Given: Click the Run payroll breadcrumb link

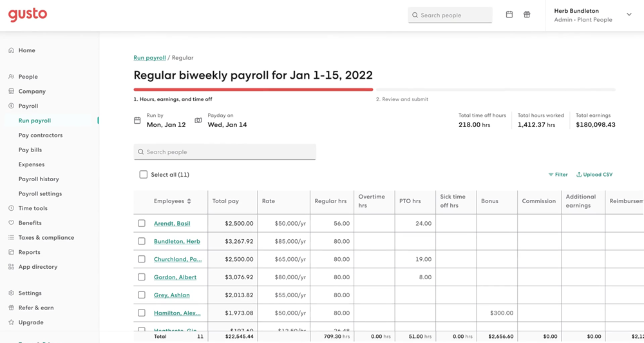Looking at the screenshot, I should tap(149, 58).
